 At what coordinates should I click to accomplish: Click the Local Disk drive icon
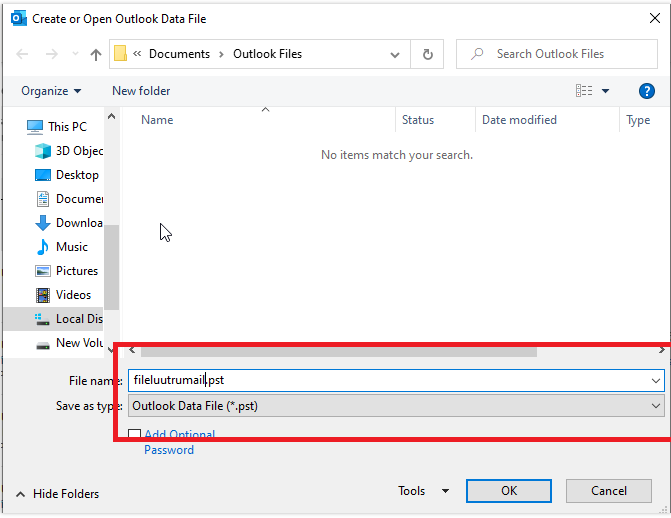[42, 319]
